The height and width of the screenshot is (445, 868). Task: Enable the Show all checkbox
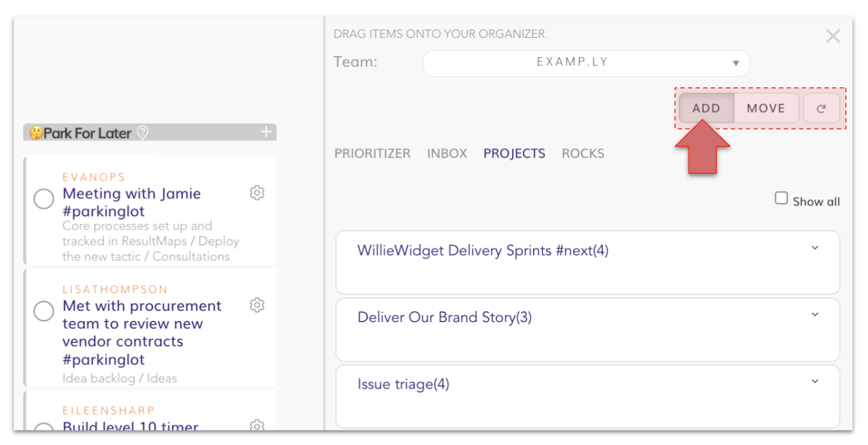click(x=781, y=199)
